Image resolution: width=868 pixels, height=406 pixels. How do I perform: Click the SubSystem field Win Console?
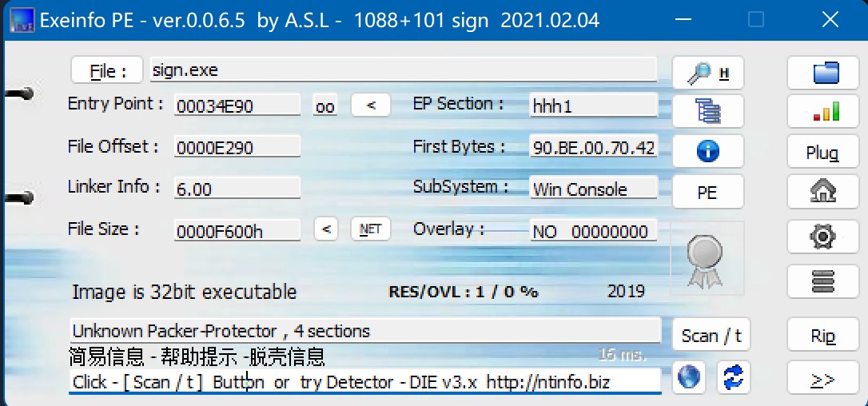[x=593, y=188]
